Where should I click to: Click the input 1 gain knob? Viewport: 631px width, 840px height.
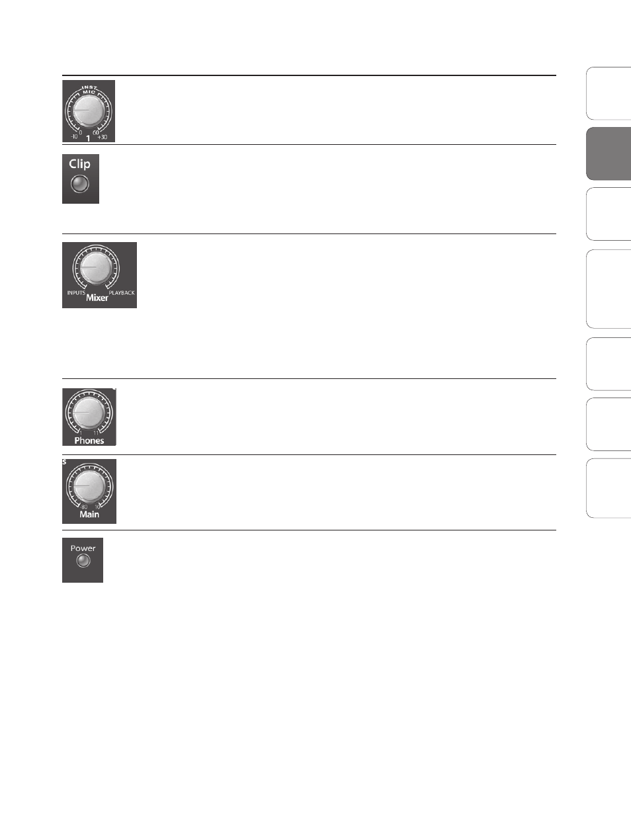[88, 110]
